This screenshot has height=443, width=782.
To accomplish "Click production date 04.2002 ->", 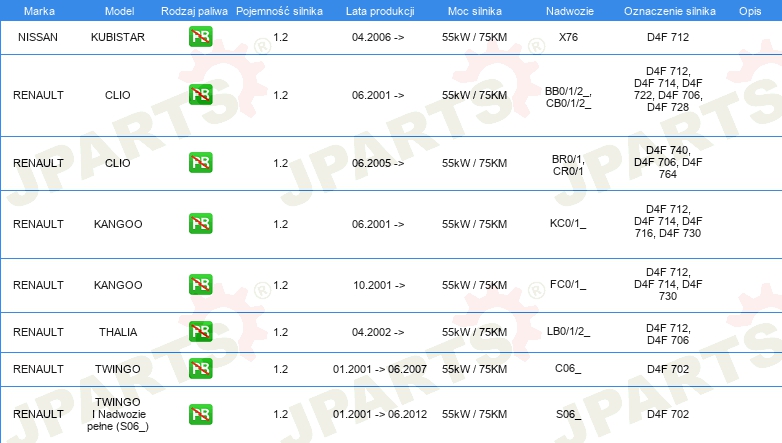I will pyautogui.click(x=378, y=332).
